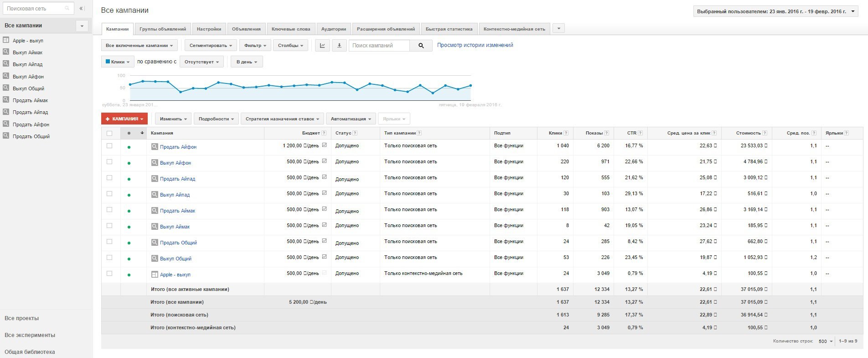
Task: Click the campaign search magnifier button
Action: coord(421,46)
